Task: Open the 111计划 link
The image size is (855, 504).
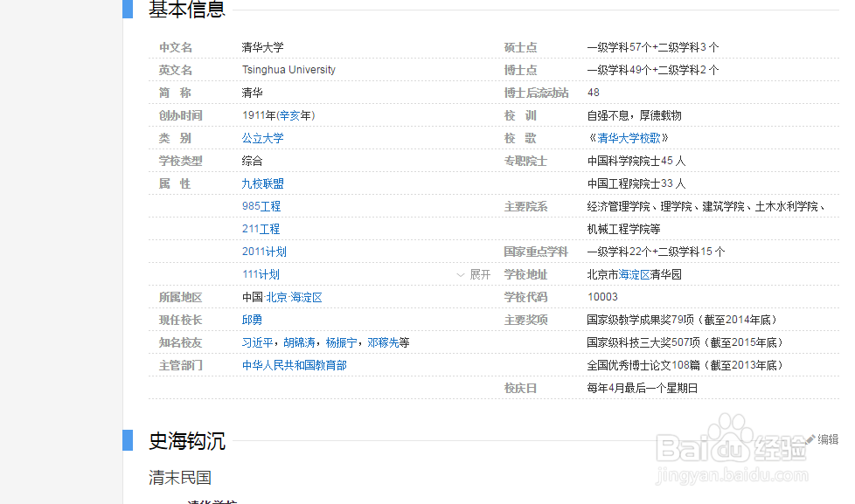Action: click(x=261, y=274)
